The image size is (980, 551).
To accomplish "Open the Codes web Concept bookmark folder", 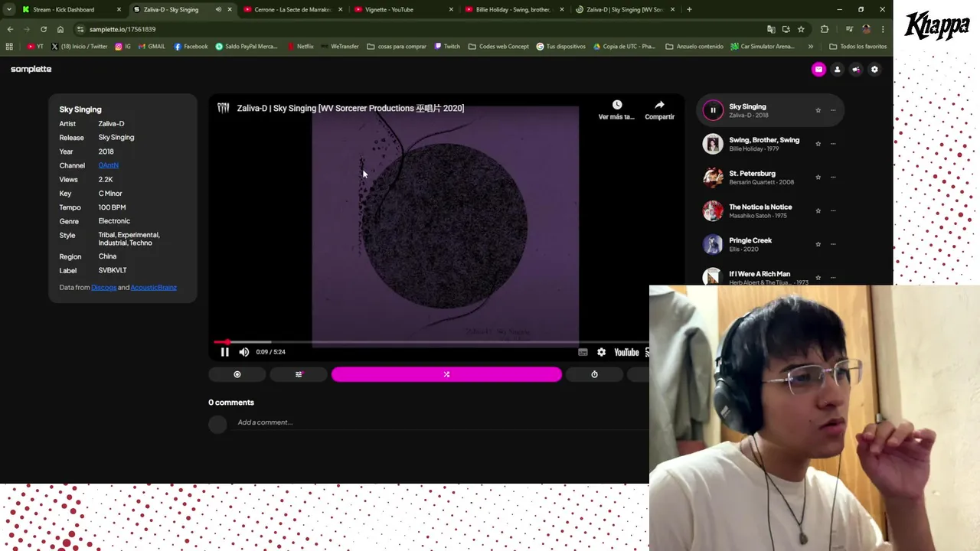I will pyautogui.click(x=498, y=47).
